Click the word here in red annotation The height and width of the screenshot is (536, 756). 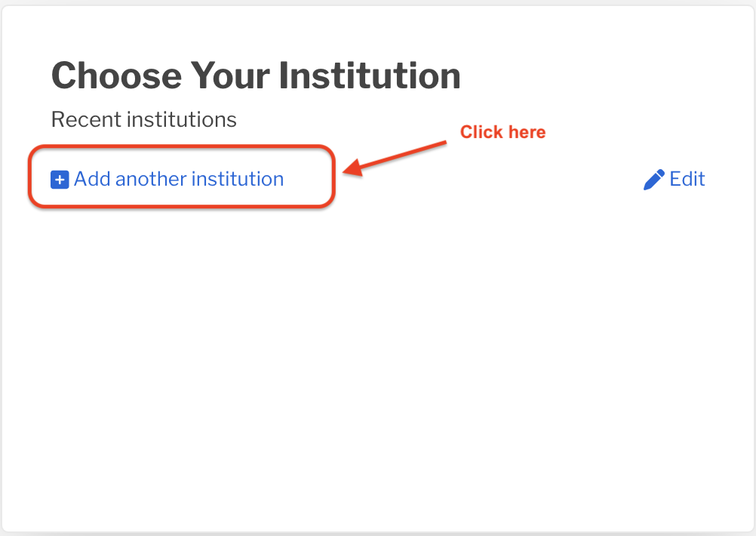point(527,131)
